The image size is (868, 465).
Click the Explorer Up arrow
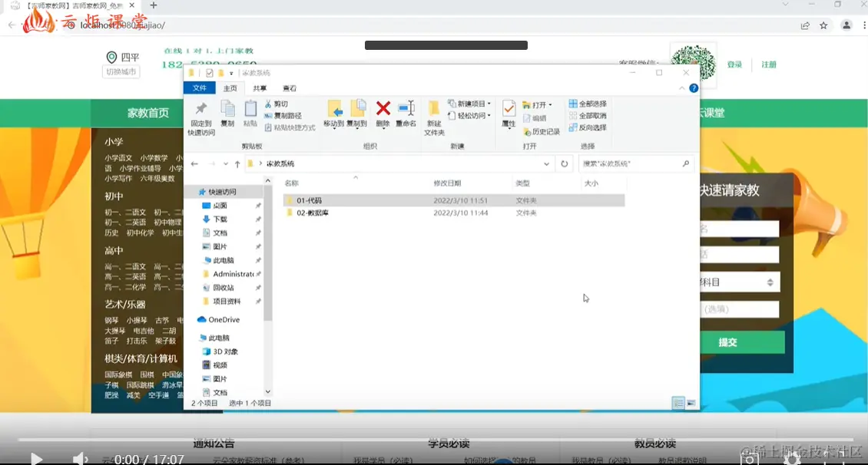(237, 163)
